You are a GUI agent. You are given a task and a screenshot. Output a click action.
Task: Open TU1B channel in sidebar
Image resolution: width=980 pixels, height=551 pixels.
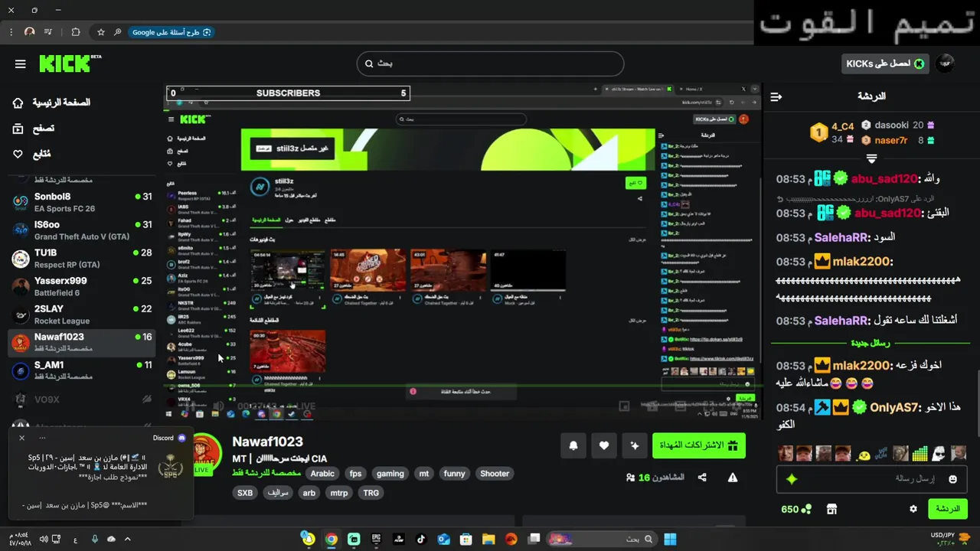point(83,258)
